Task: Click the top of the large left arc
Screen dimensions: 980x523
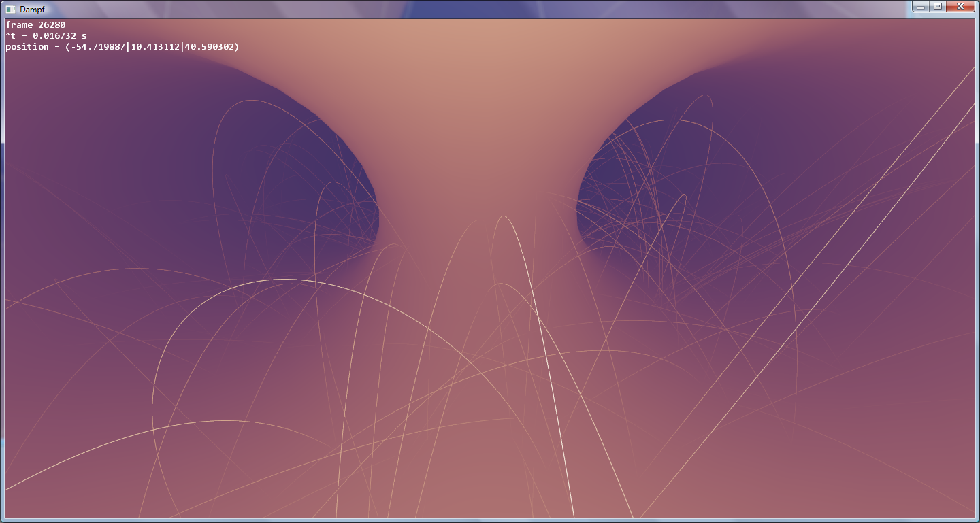Action: click(x=272, y=280)
